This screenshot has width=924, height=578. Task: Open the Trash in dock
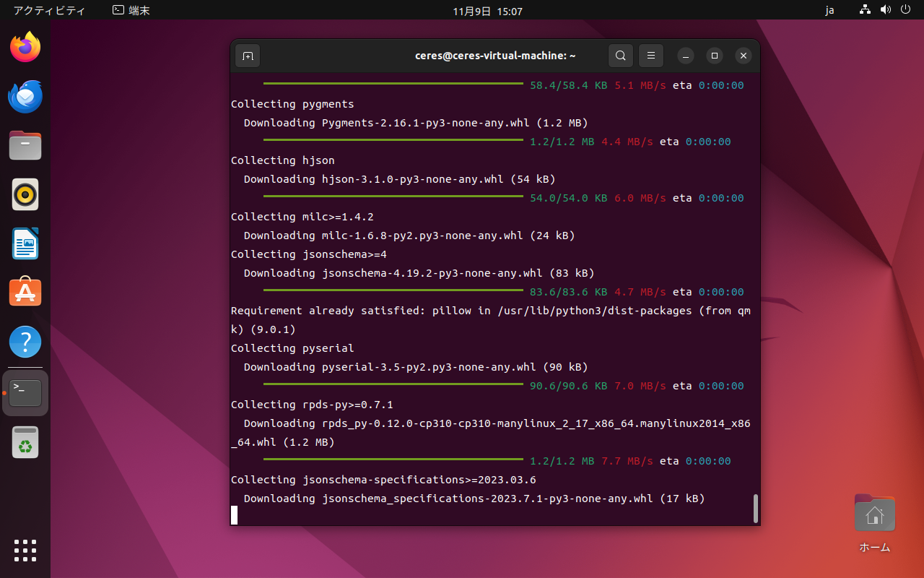[25, 442]
